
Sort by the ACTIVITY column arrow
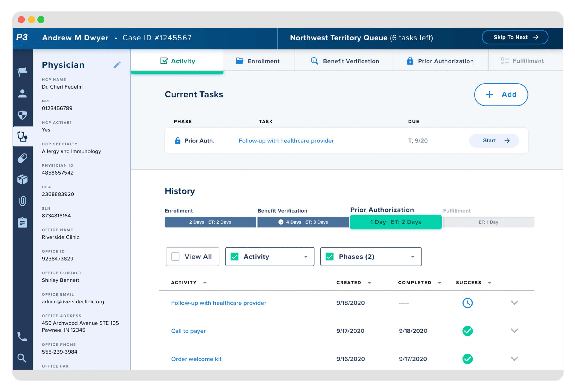(x=205, y=283)
